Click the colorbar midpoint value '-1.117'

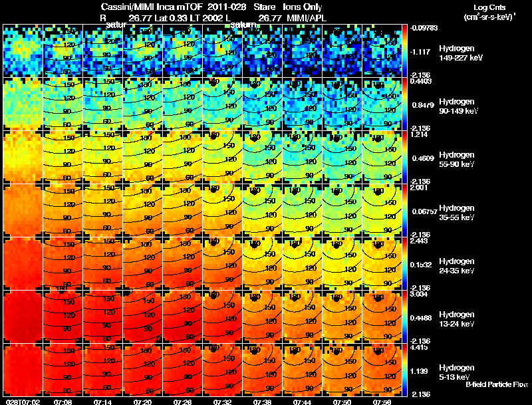(422, 52)
